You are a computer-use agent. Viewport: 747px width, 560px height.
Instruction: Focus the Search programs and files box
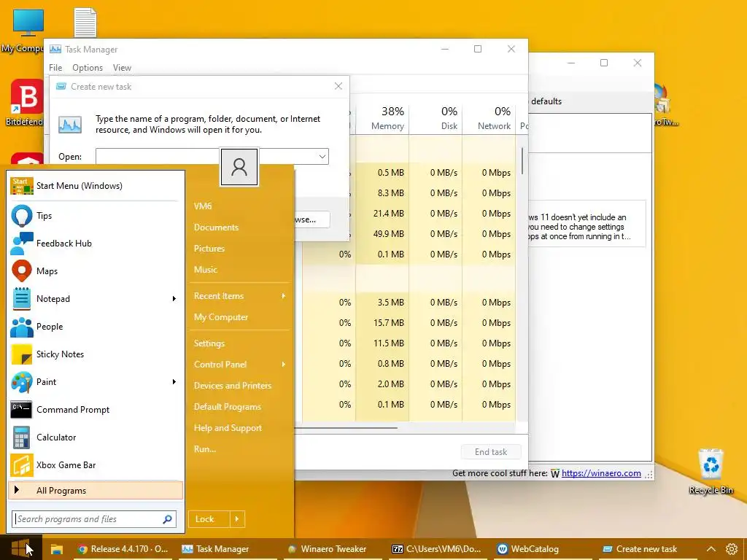(94, 519)
